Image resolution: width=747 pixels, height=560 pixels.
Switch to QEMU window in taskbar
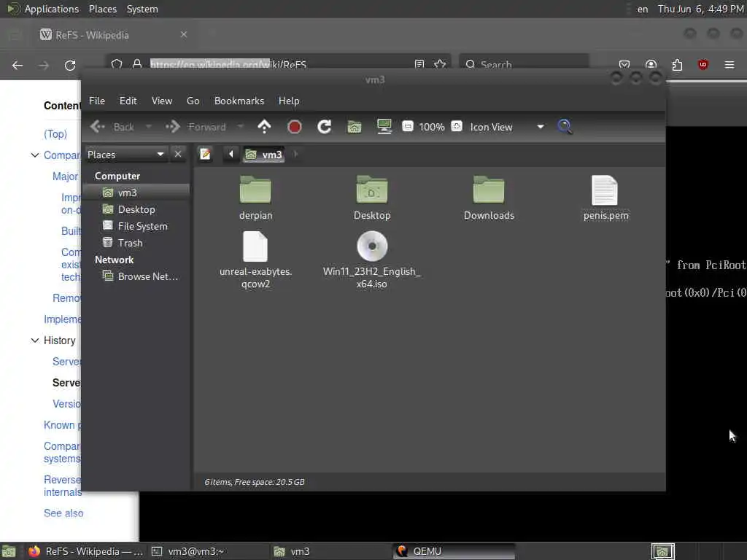pyautogui.click(x=454, y=551)
